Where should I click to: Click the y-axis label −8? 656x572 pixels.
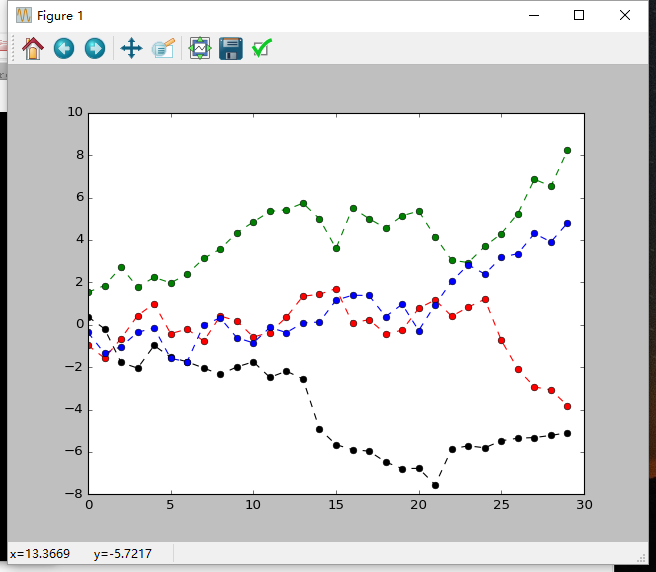pos(74,494)
